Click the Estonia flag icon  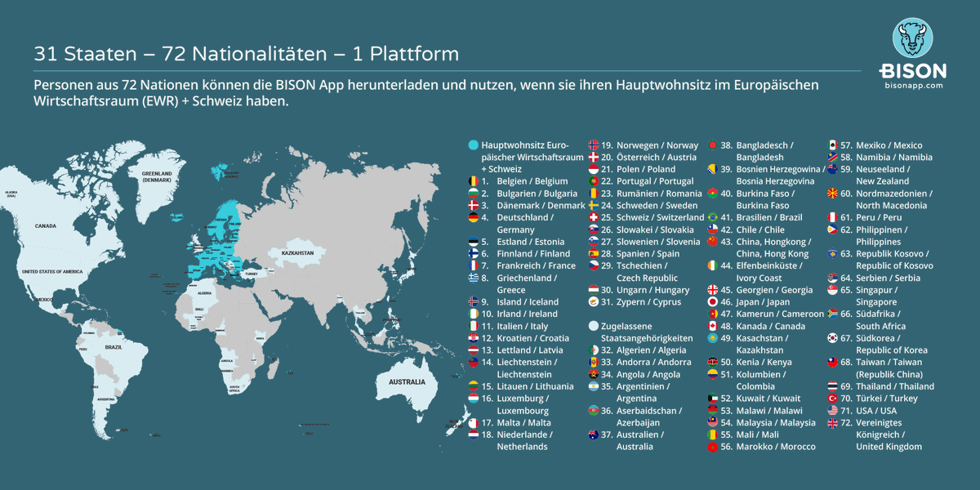(x=474, y=242)
